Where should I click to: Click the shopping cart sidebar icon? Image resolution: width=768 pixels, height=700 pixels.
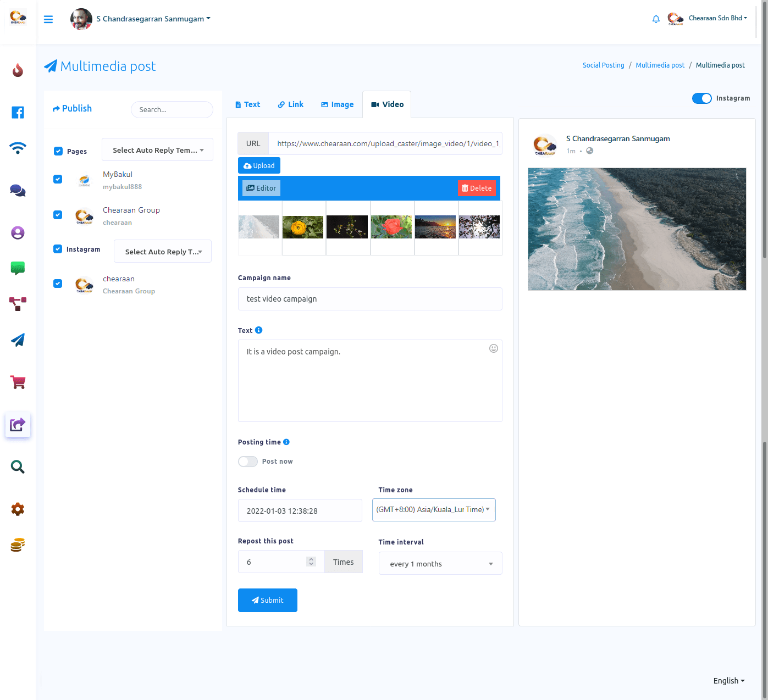tap(18, 382)
